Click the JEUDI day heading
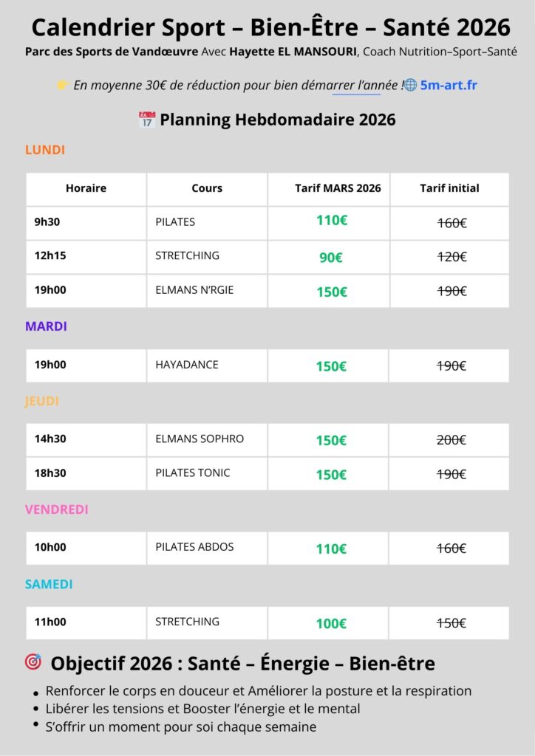The width and height of the screenshot is (535, 756). click(42, 402)
